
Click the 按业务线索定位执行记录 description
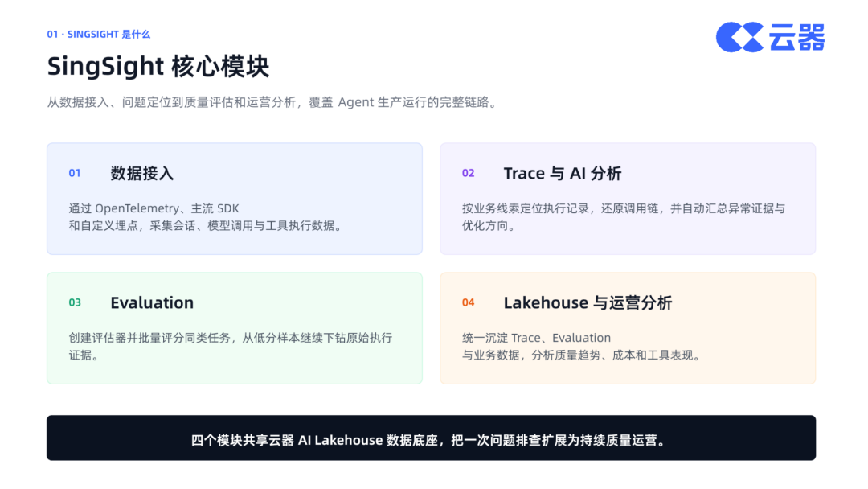point(624,217)
